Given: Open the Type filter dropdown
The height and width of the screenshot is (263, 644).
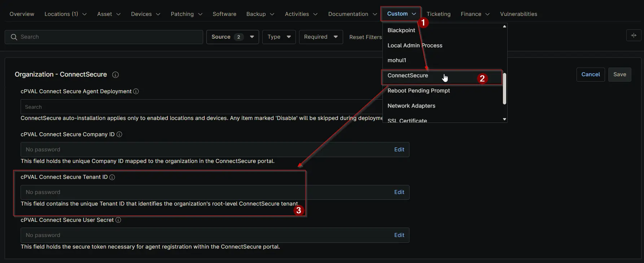Looking at the screenshot, I should [279, 37].
